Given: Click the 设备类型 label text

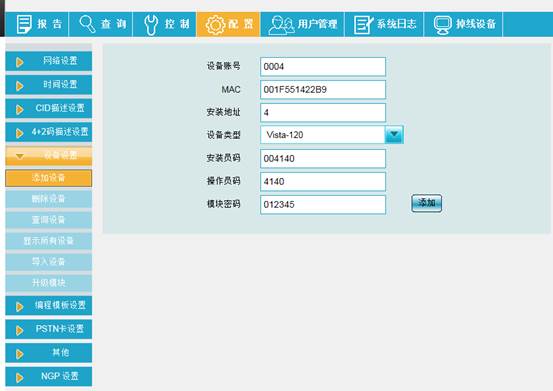Looking at the screenshot, I should tap(223, 135).
